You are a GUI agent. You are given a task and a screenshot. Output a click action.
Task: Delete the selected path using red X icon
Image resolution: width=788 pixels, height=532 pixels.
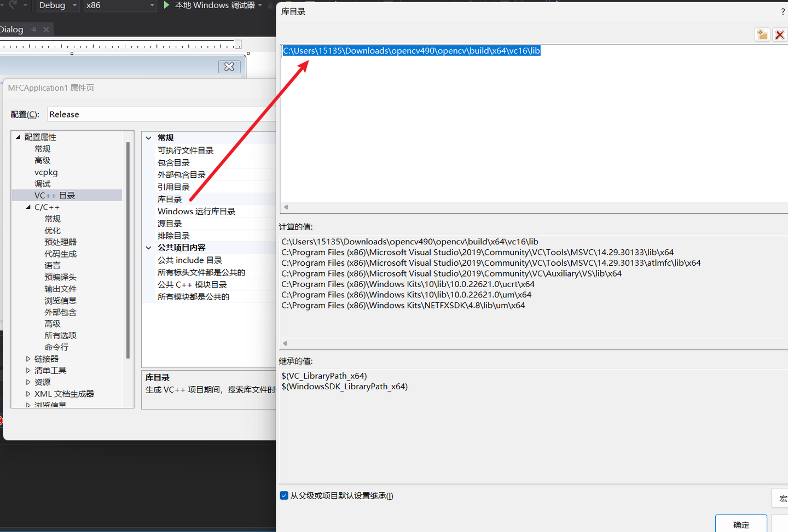click(779, 34)
